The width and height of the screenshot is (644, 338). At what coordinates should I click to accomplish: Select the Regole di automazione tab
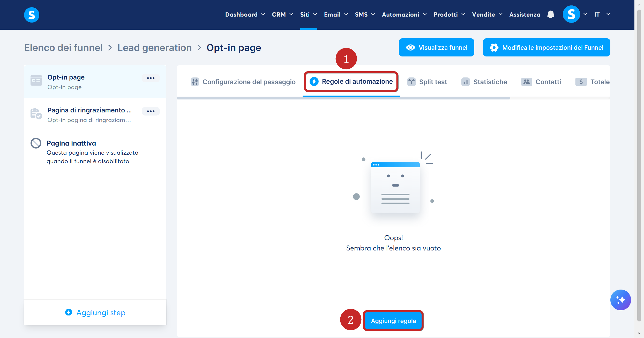click(351, 81)
